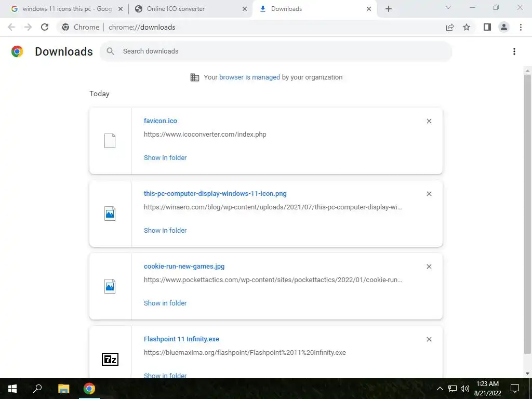This screenshot has height=399, width=532.
Task: Show favicon.ico in folder
Action: (165, 158)
